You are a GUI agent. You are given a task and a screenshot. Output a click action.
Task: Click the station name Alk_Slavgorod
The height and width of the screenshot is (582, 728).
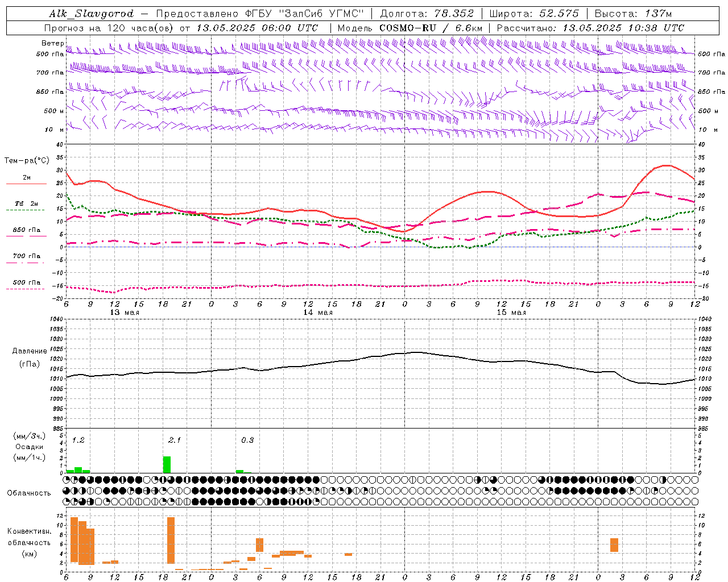[92, 14]
